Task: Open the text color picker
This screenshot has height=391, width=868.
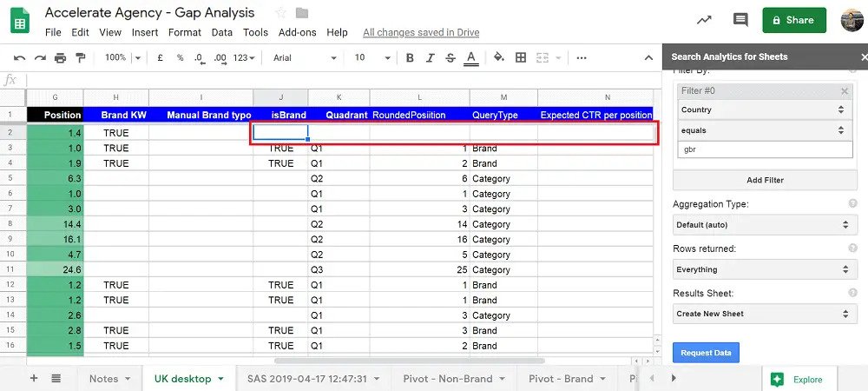Action: pos(470,58)
